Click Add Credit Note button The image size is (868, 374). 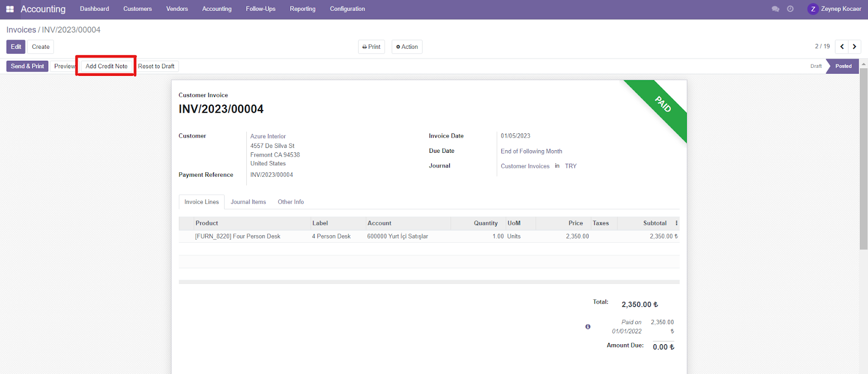(x=106, y=66)
